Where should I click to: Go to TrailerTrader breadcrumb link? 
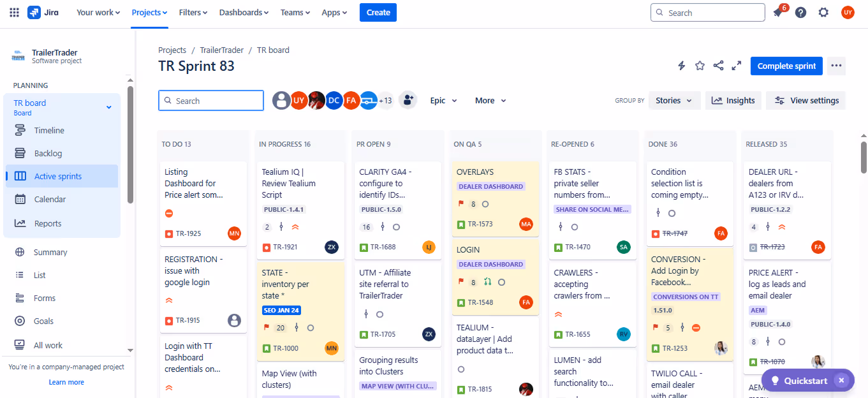coord(222,50)
